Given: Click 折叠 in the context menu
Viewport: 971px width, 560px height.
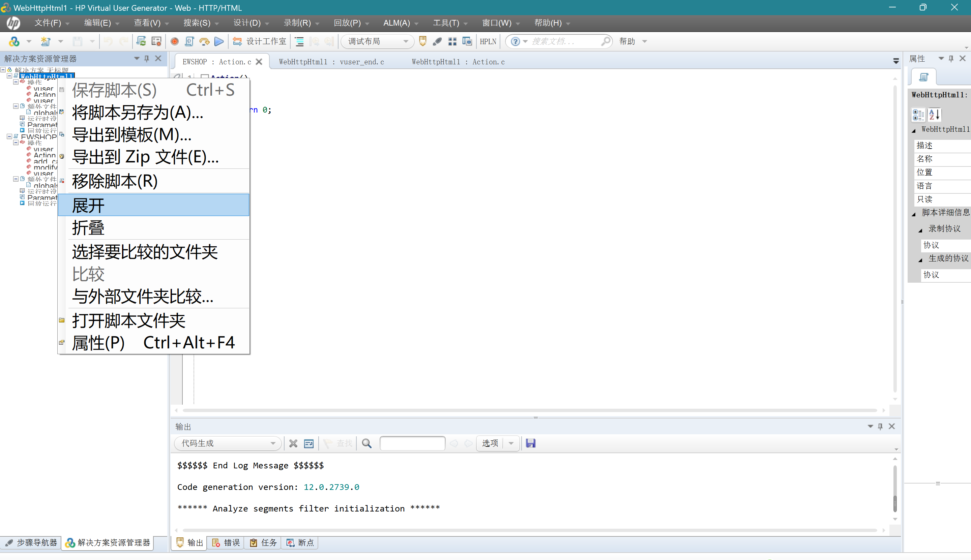Looking at the screenshot, I should pyautogui.click(x=154, y=228).
